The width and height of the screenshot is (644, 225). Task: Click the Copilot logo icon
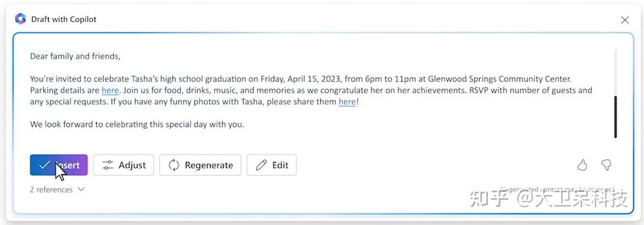pos(20,19)
